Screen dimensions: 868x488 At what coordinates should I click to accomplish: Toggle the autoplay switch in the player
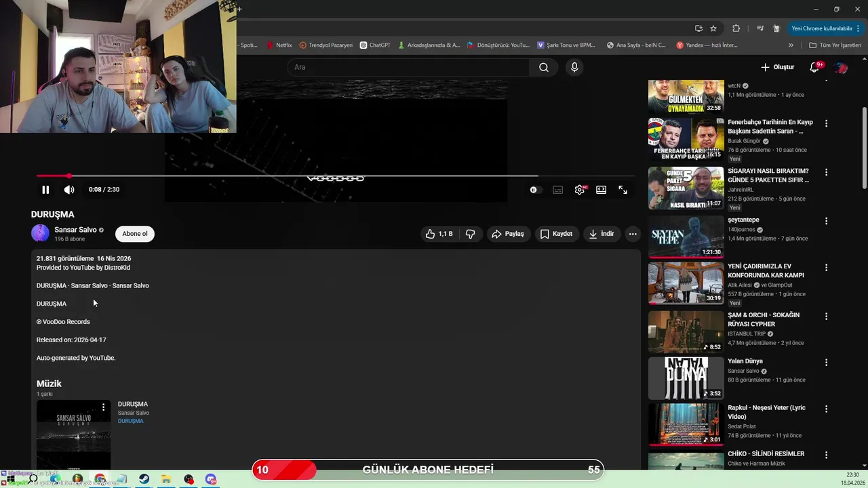pyautogui.click(x=534, y=190)
